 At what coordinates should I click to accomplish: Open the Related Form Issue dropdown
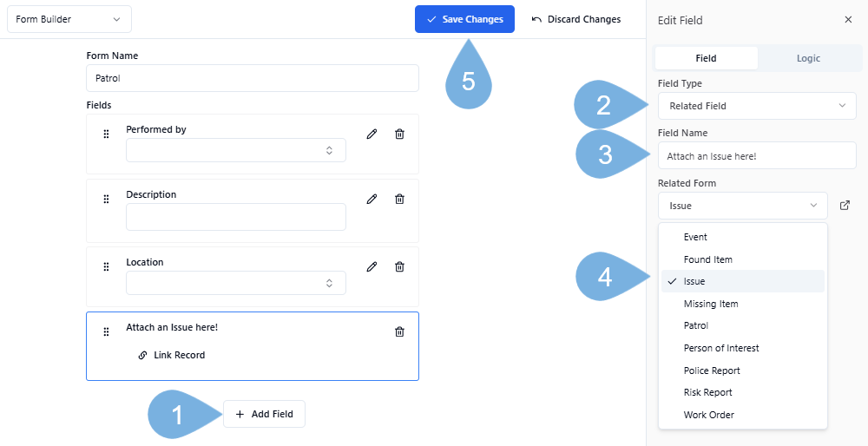tap(742, 206)
